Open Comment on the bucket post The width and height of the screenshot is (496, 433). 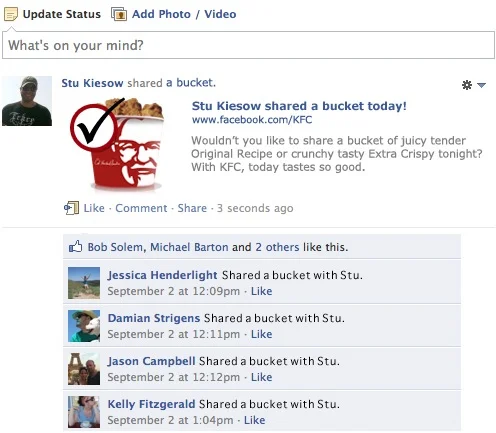coord(141,208)
